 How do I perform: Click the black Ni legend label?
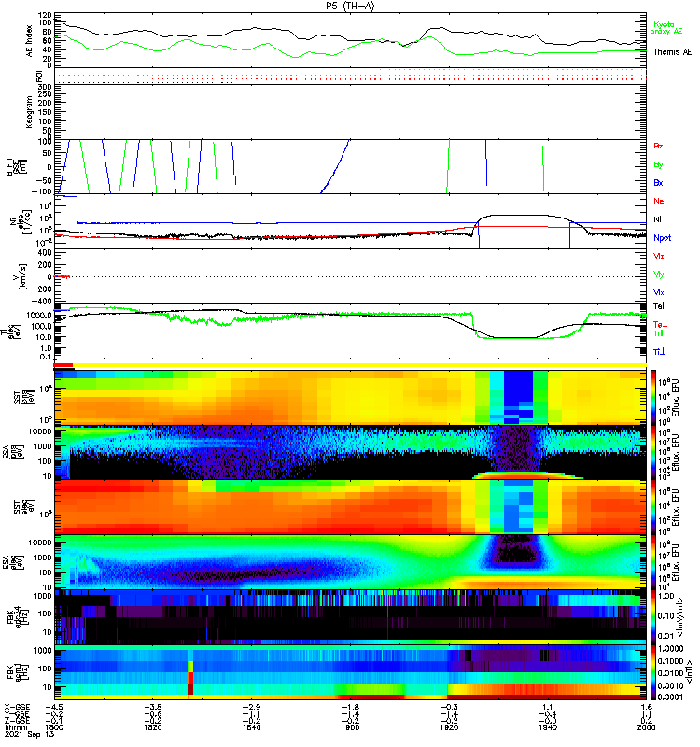(657, 219)
